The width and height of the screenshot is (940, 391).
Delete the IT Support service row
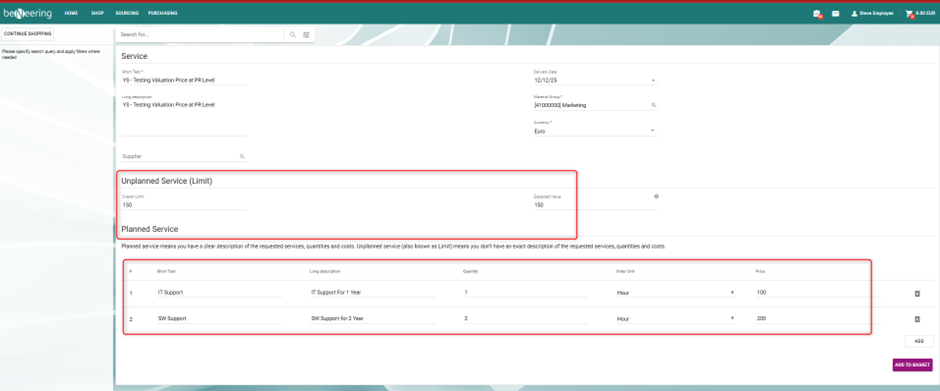click(917, 293)
